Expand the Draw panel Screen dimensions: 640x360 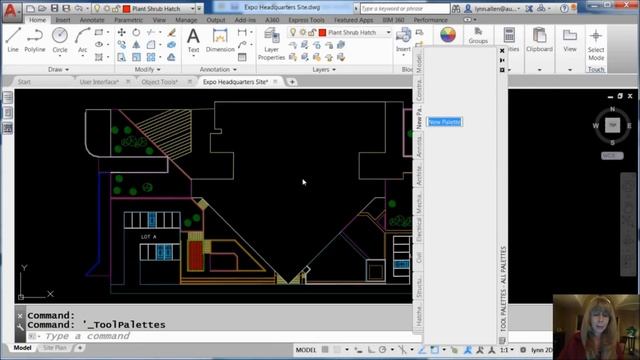[x=58, y=70]
